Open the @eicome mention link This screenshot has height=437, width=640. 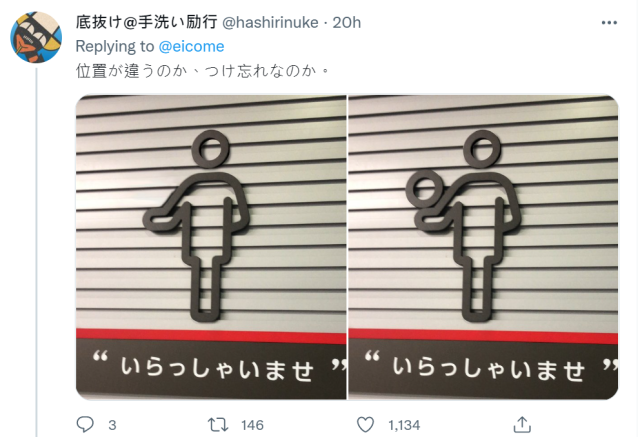191,47
